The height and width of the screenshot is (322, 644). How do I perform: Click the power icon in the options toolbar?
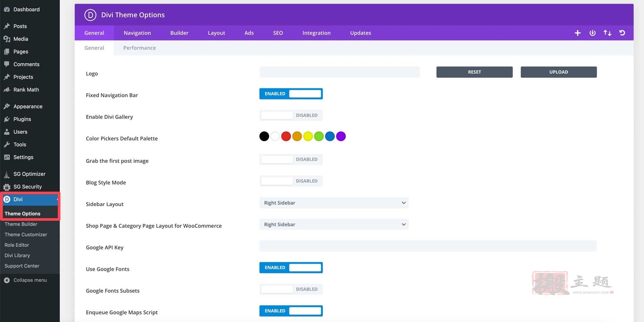coord(592,33)
